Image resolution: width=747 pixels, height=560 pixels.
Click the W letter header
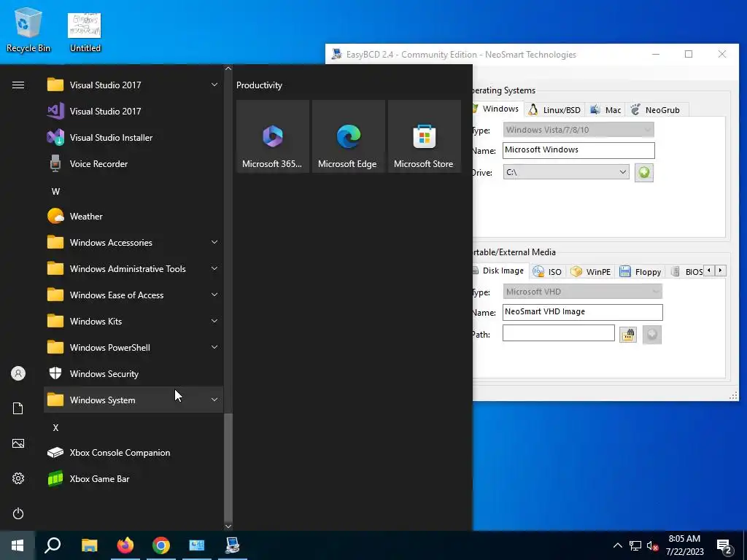click(x=55, y=192)
